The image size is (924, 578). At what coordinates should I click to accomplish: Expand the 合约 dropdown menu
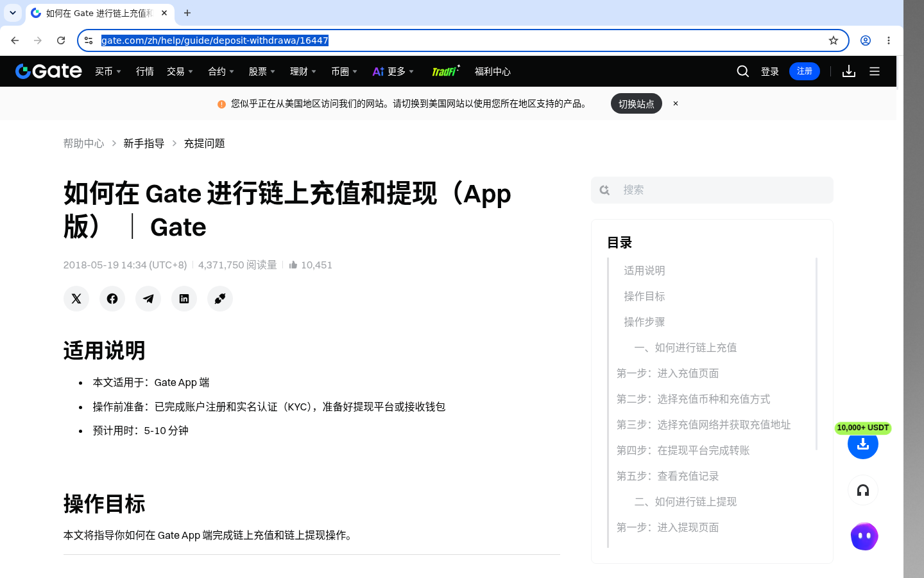pyautogui.click(x=221, y=71)
